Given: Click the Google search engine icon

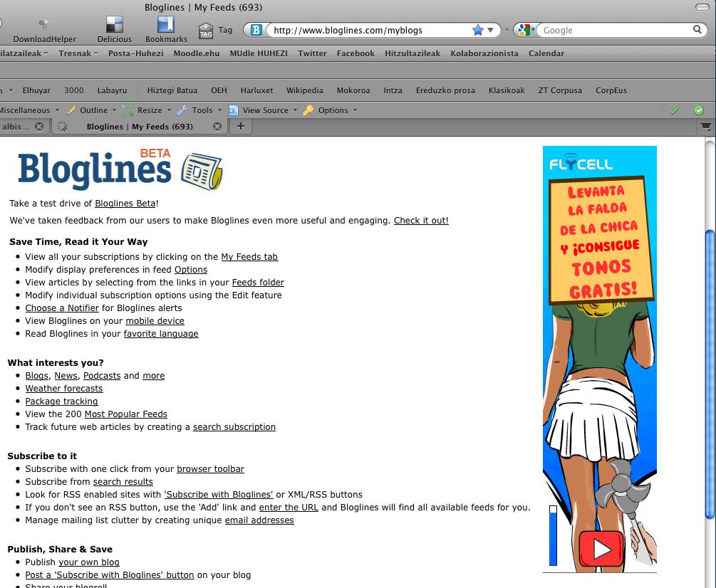Looking at the screenshot, I should pos(524,30).
